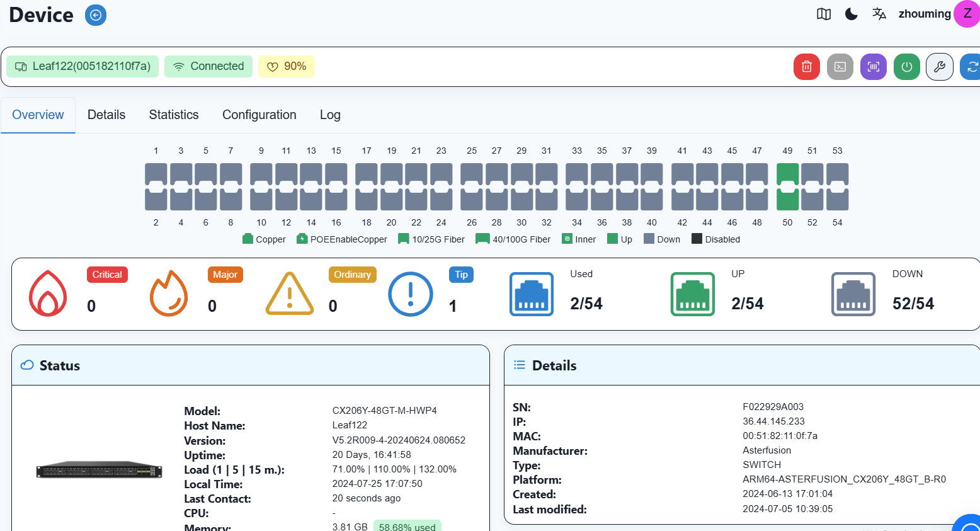Image resolution: width=980 pixels, height=531 pixels.
Task: Click the red Critical alarm flame icon
Action: coord(48,293)
